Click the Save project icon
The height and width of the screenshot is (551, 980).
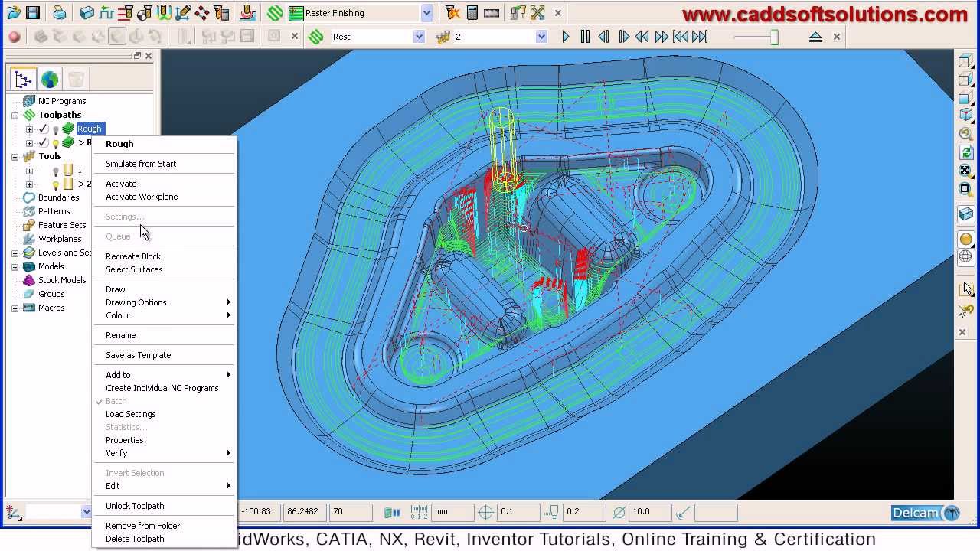click(32, 13)
